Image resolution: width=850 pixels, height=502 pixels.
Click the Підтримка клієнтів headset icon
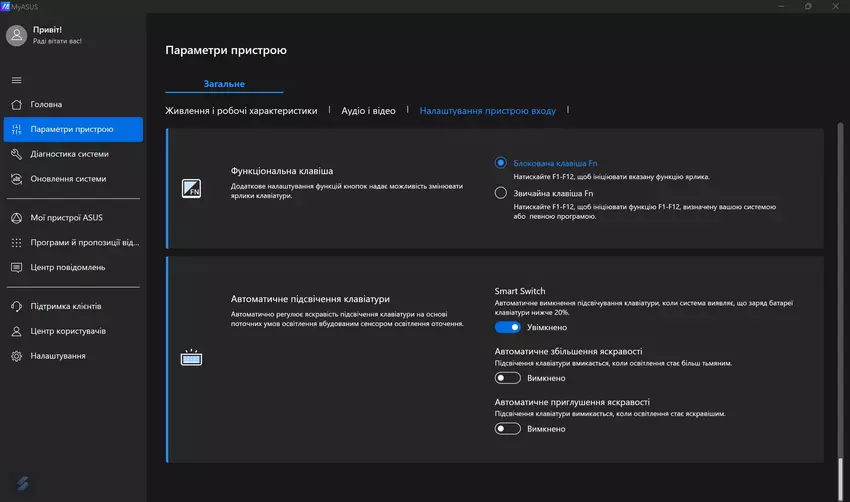[x=16, y=306]
